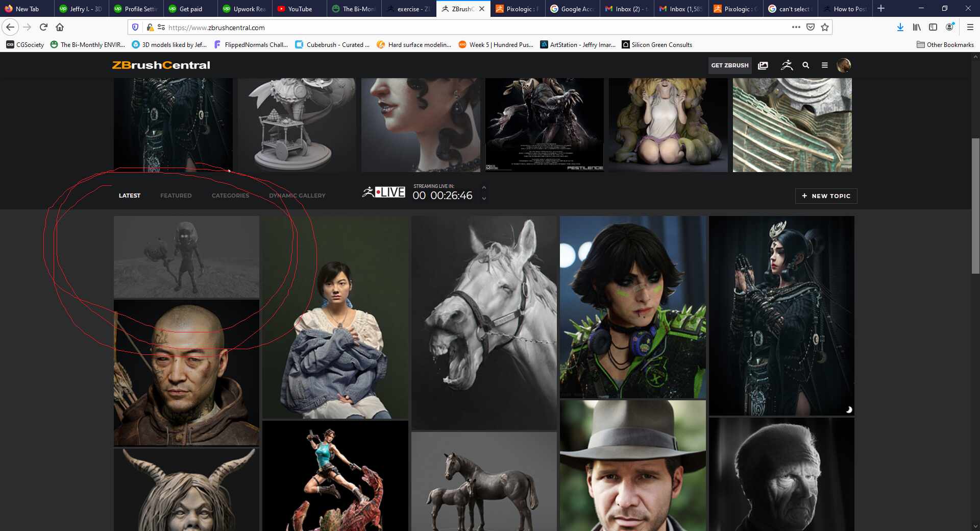This screenshot has width=980, height=531.
Task: Select the FEATURED tab
Action: [176, 196]
